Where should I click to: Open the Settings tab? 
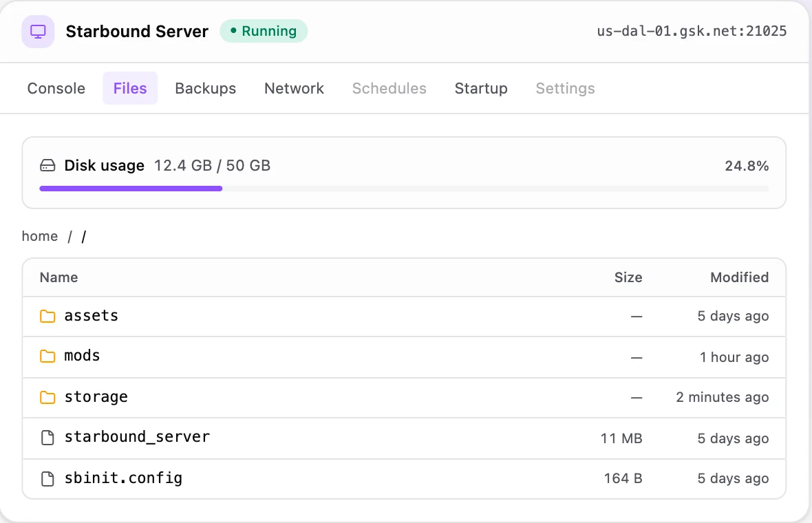565,88
